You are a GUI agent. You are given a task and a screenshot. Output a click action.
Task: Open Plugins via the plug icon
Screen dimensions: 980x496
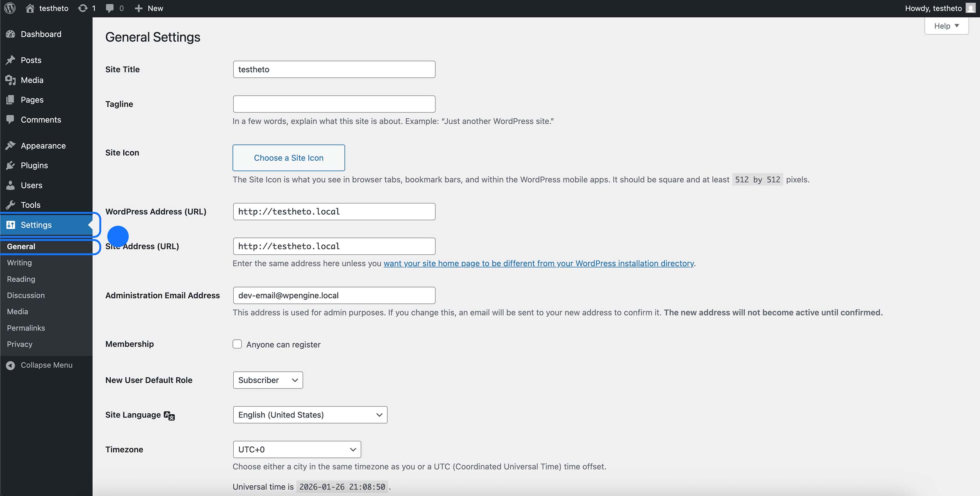11,165
